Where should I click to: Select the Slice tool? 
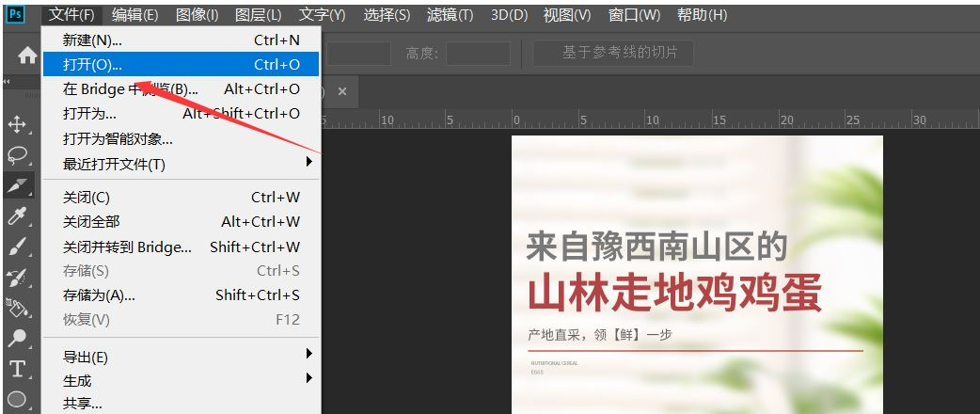(18, 185)
